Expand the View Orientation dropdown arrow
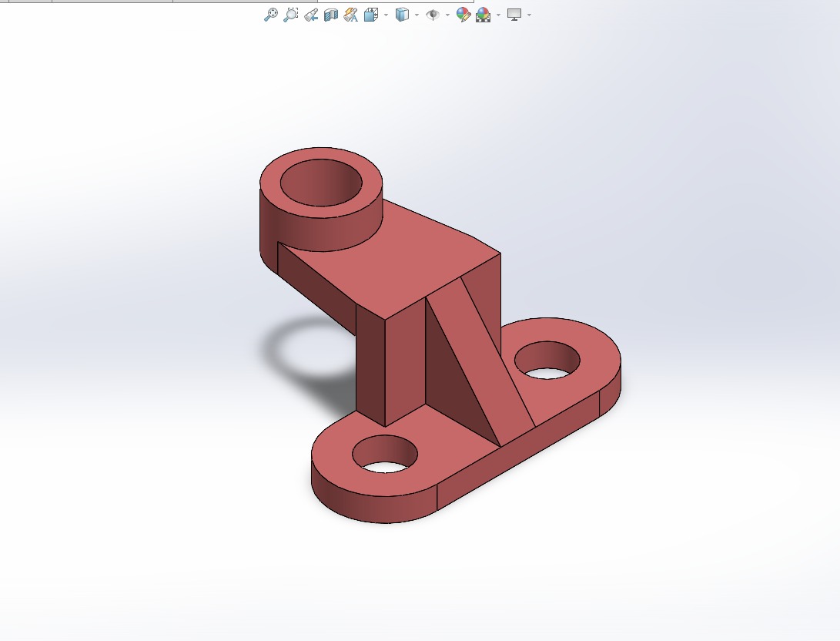Screen dimensions: 840x641 click(x=386, y=15)
